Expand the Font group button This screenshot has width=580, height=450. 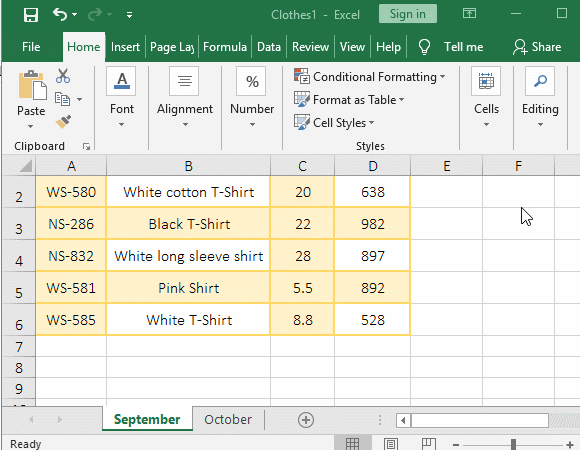coord(122,97)
